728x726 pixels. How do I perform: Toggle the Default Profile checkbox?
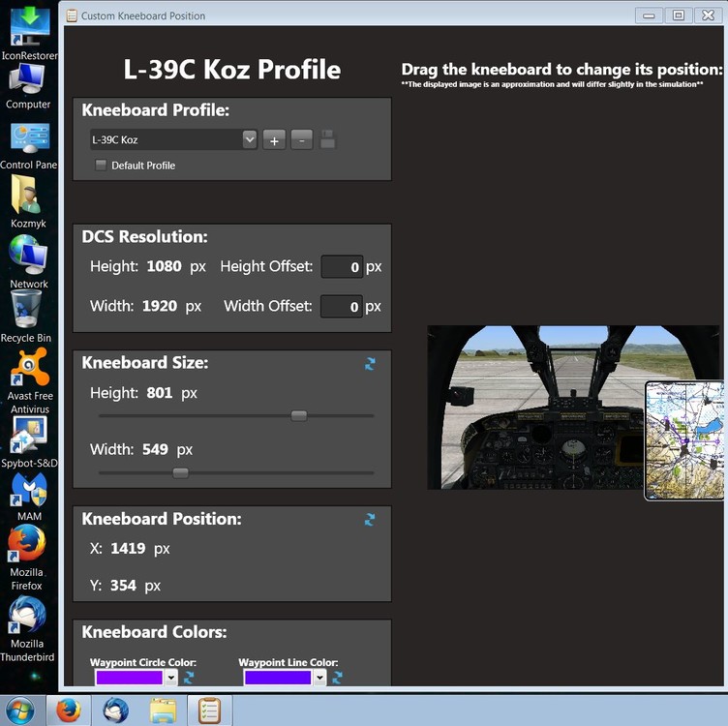(101, 165)
